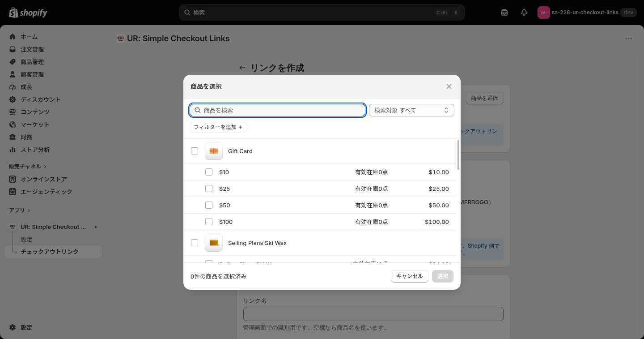Close the 商品を選択 dialog
Viewport: 644px width, 339px height.
click(x=449, y=86)
